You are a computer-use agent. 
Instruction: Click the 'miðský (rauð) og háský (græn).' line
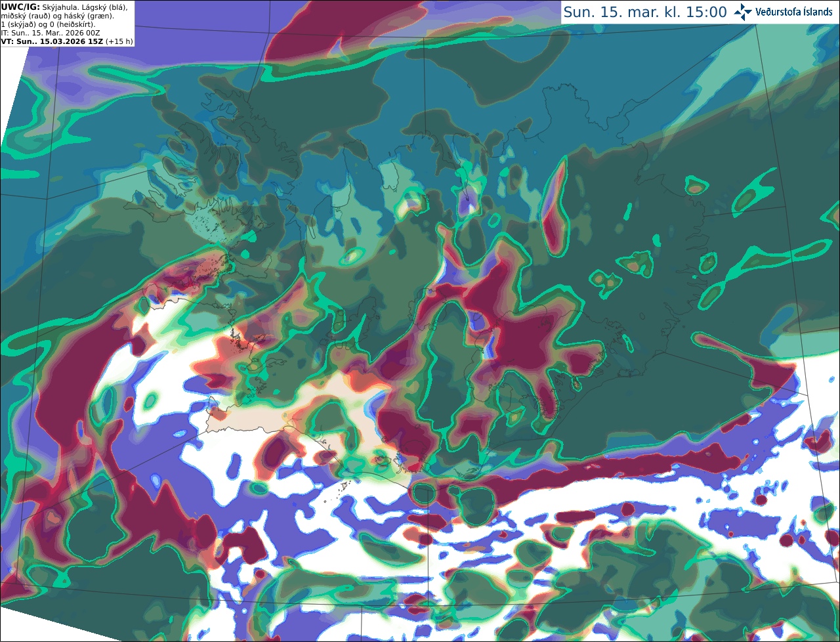pos(57,16)
